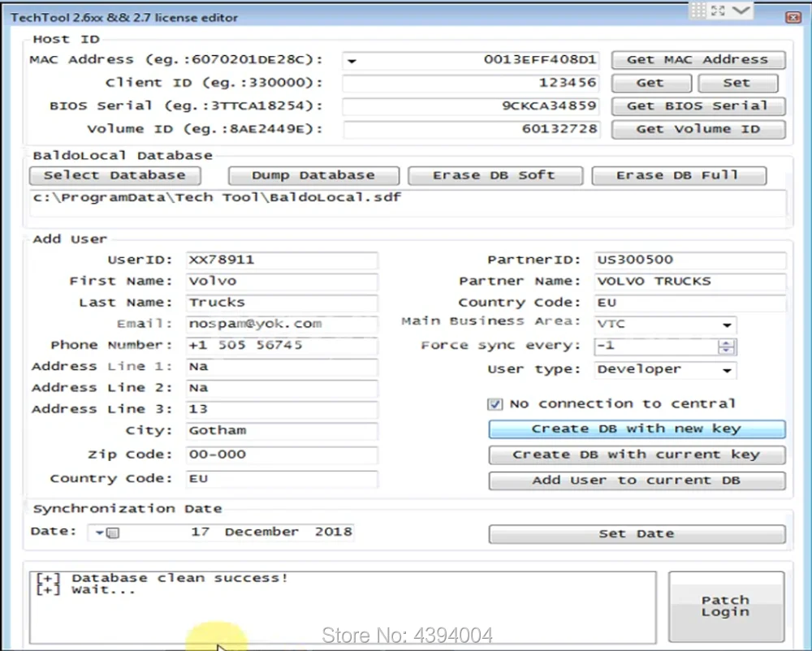Click Create DB with new key
Screen dimensions: 812x651
pyautogui.click(x=637, y=429)
